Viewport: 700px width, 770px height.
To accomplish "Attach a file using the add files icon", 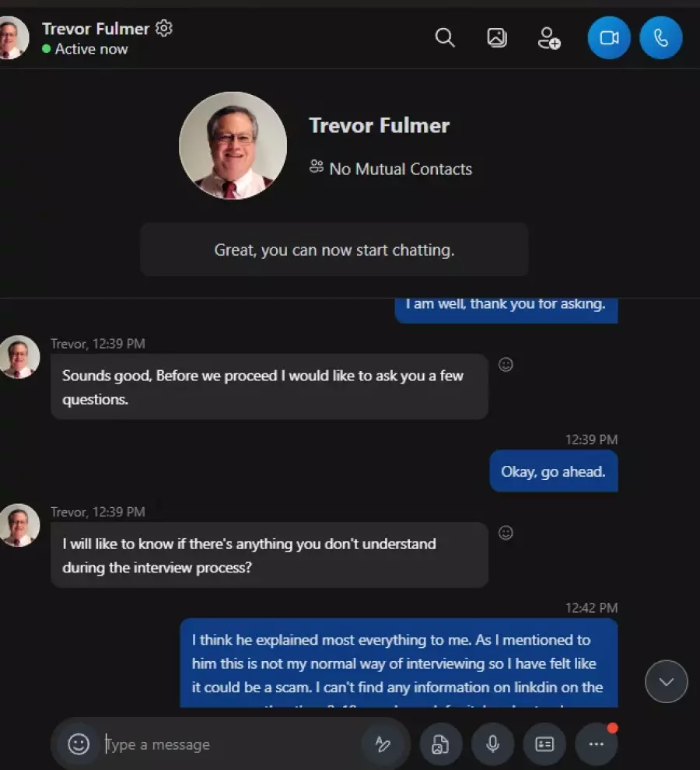I will (441, 744).
